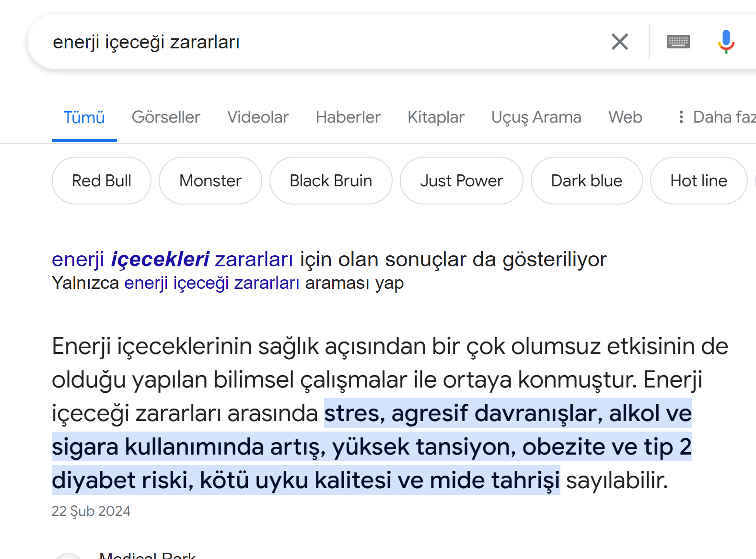Filter results by Red Bull chip
The image size is (756, 559).
click(x=102, y=181)
